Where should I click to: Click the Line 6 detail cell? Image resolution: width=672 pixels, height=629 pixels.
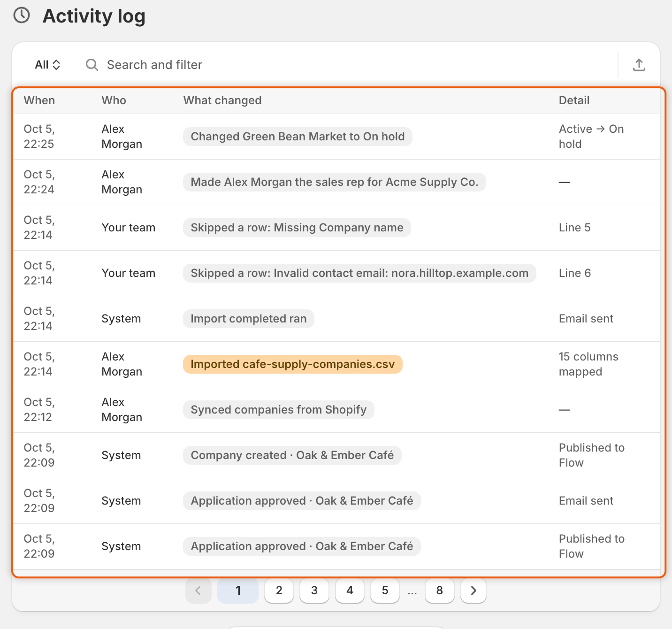[574, 273]
